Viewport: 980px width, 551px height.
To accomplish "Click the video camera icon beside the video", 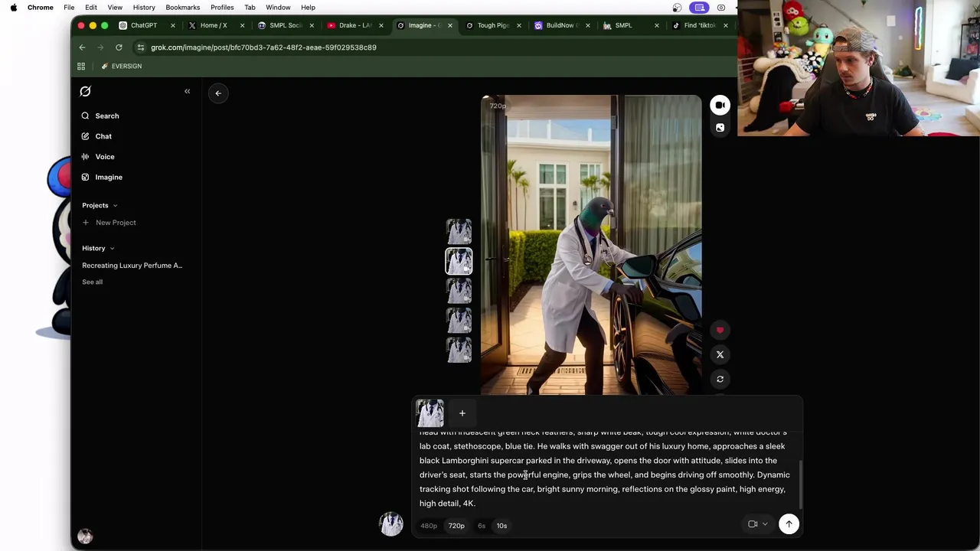I will click(x=720, y=105).
